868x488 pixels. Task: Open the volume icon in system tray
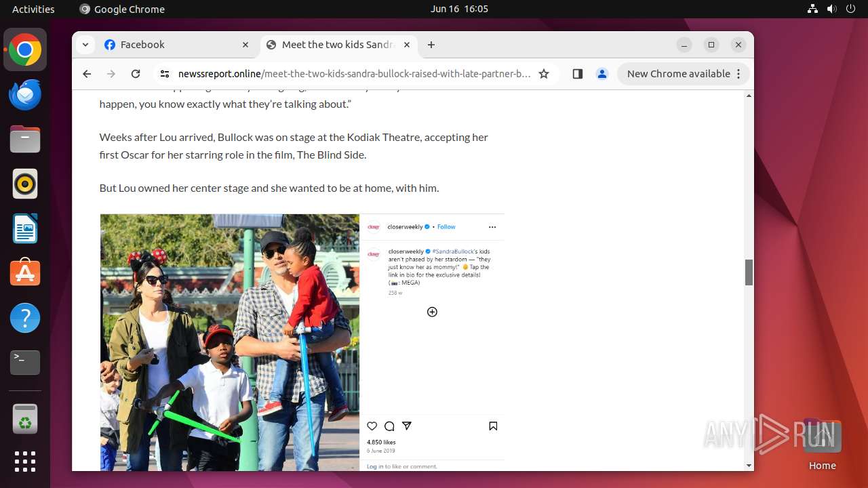[832, 9]
